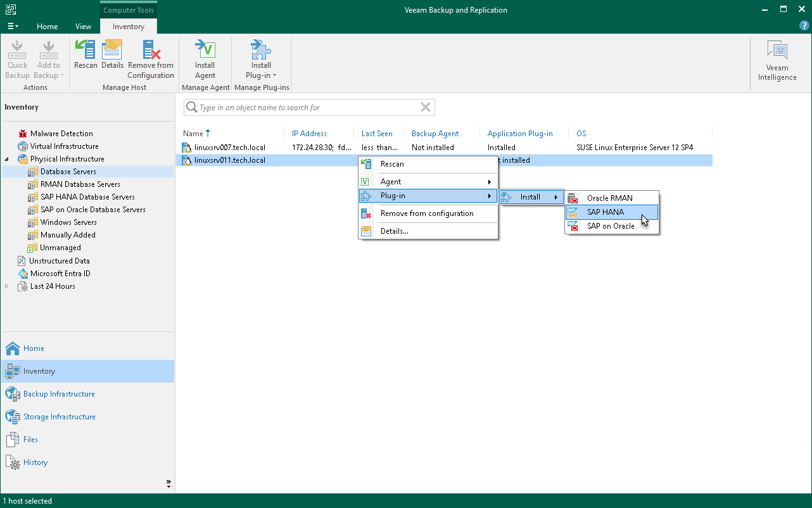This screenshot has height=508, width=812.
Task: Open the Plug-in context submenu
Action: [428, 196]
